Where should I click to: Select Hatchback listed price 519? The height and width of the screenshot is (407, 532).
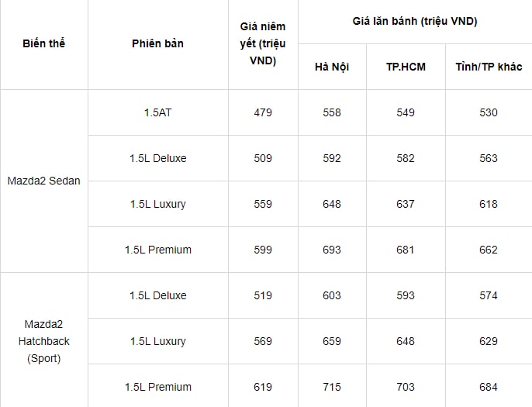click(263, 296)
